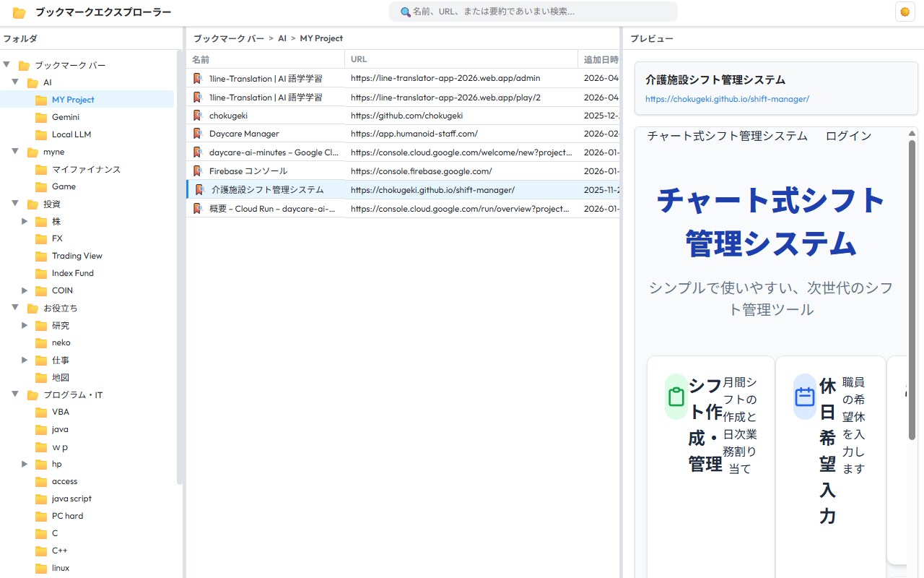Expand the COIN folder arrow
The image size is (924, 578).
click(x=24, y=290)
